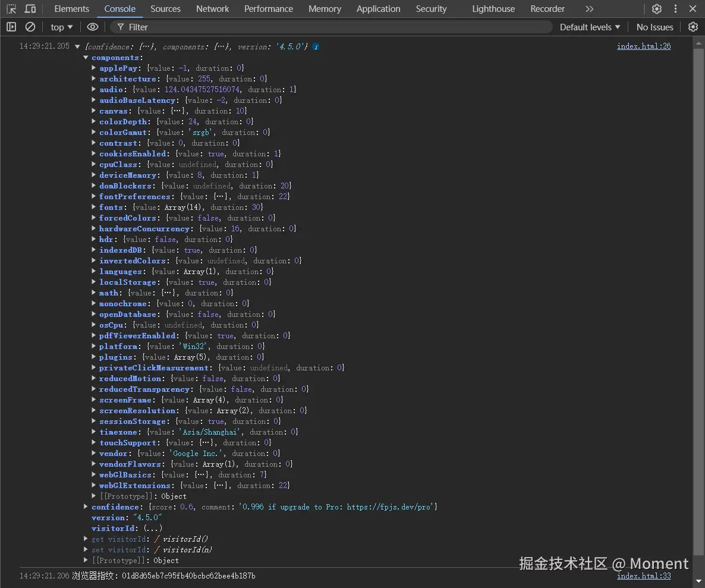Collapse the logged object root arrow
Viewport: 705px width, 588px height.
(77, 46)
